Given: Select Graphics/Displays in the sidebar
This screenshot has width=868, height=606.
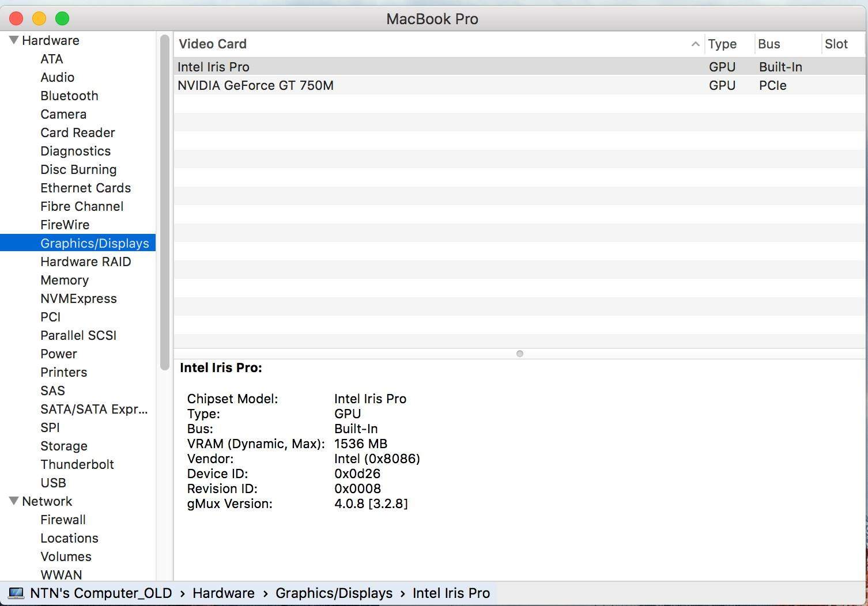Looking at the screenshot, I should coord(78,243).
